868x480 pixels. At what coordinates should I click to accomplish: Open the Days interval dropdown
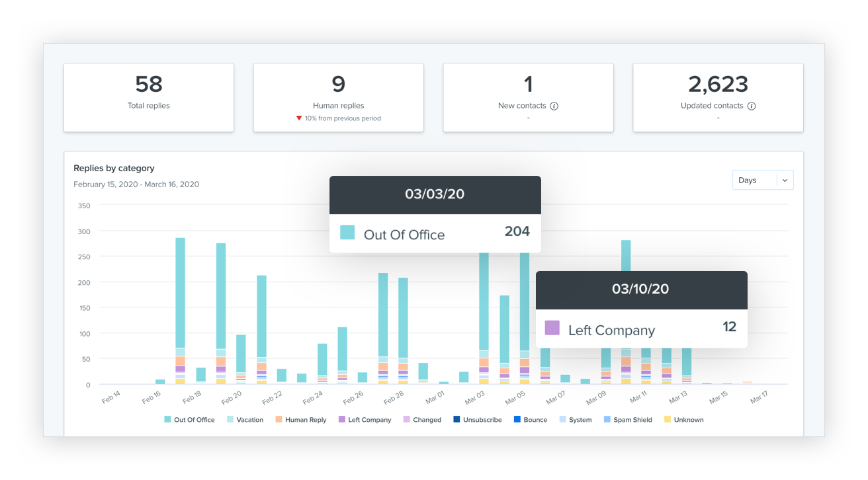coord(754,180)
